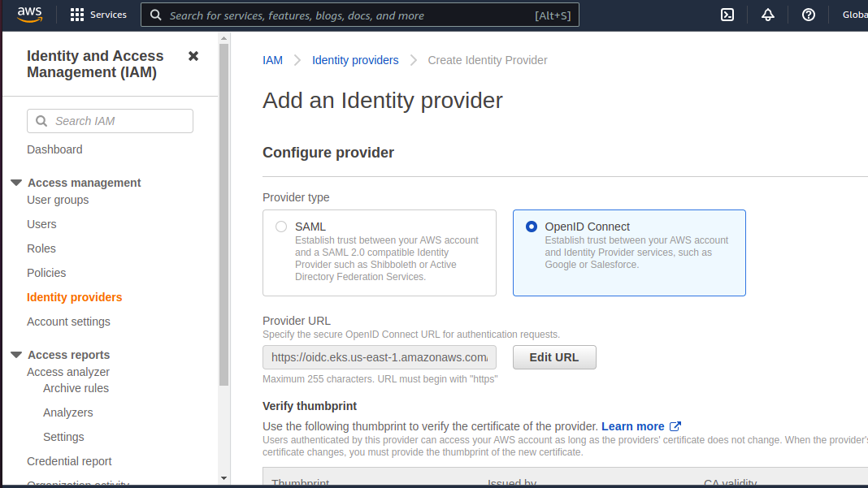Follow the Learn more link
This screenshot has height=488, width=868.
click(633, 426)
